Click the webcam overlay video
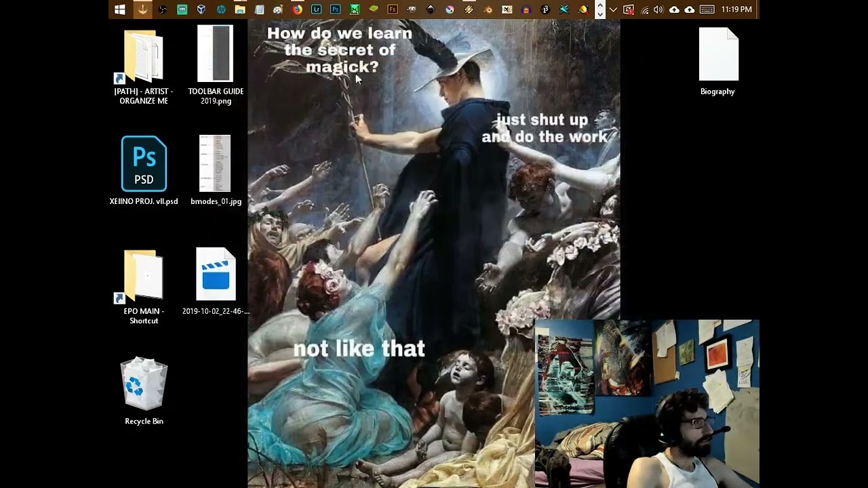Screen dimensions: 868x488 coord(647,404)
